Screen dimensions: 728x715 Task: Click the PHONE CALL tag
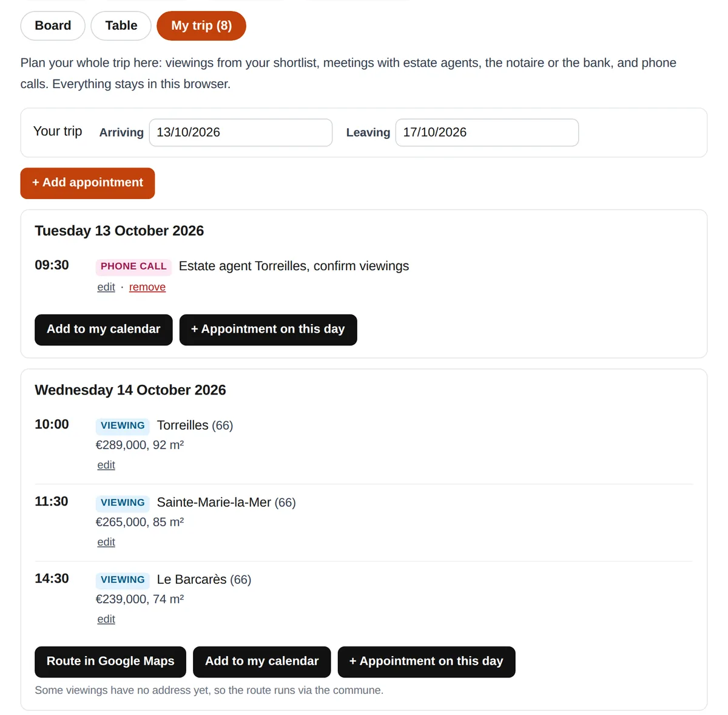pos(133,266)
